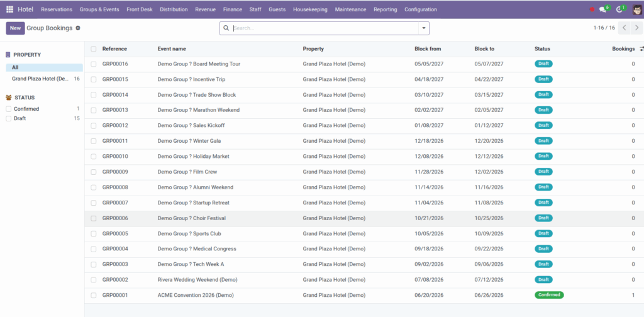Open the Housekeeping menu
This screenshot has height=317, width=644.
tap(311, 9)
